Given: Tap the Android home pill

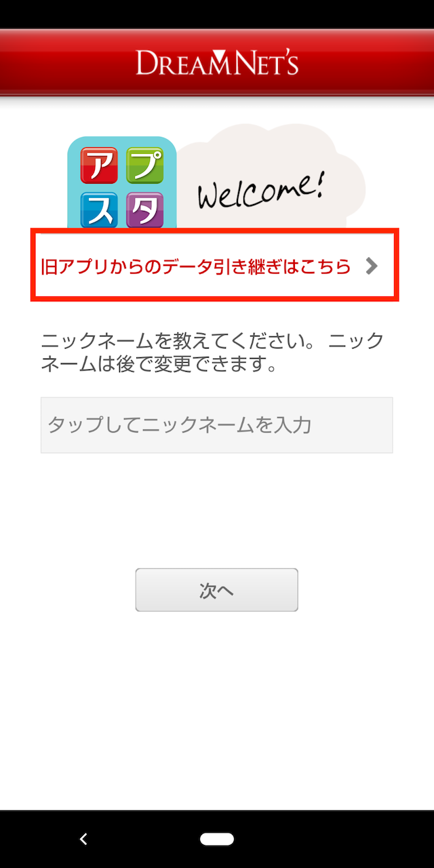Looking at the screenshot, I should (x=217, y=840).
